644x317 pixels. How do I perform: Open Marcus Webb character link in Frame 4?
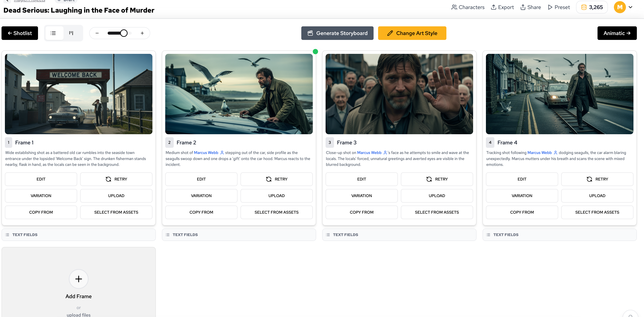[x=539, y=152]
